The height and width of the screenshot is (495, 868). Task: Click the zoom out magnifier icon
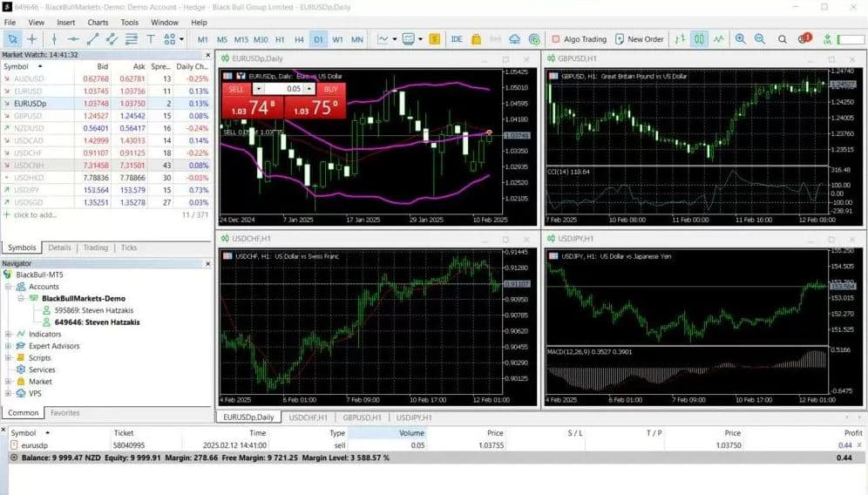click(x=760, y=39)
